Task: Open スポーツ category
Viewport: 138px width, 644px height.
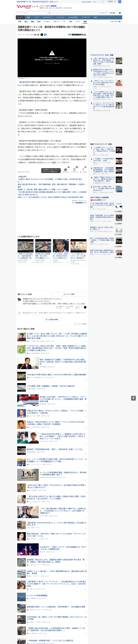Action: tap(56, 21)
